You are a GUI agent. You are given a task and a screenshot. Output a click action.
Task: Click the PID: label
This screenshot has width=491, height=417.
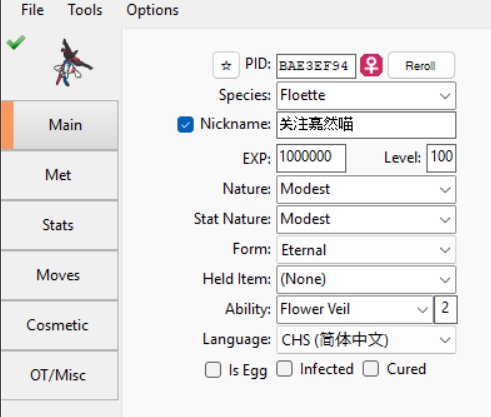pos(258,63)
